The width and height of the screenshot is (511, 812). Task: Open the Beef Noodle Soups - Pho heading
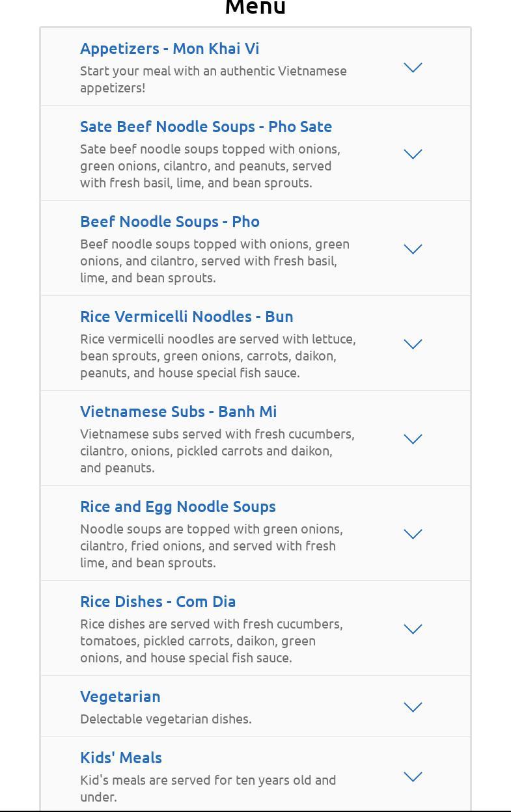[x=169, y=222]
